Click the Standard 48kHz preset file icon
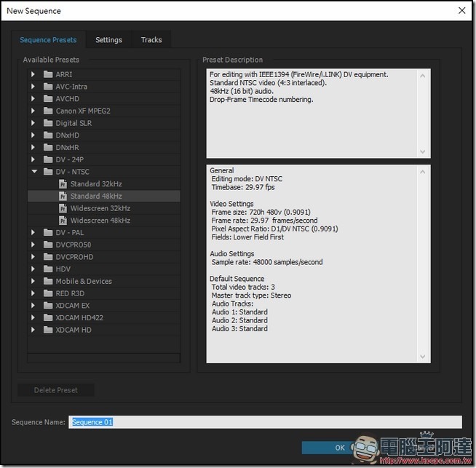The width and height of the screenshot is (476, 468). [63, 196]
